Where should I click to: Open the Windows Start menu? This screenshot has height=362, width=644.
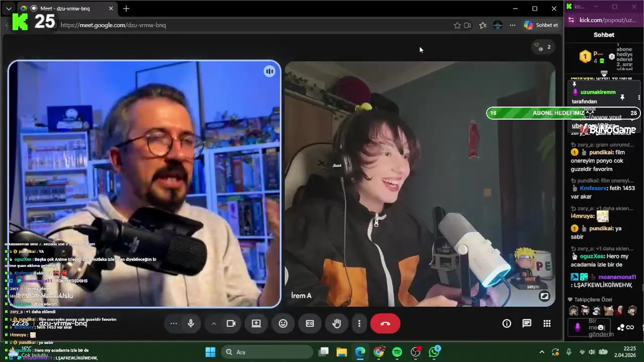(x=210, y=352)
